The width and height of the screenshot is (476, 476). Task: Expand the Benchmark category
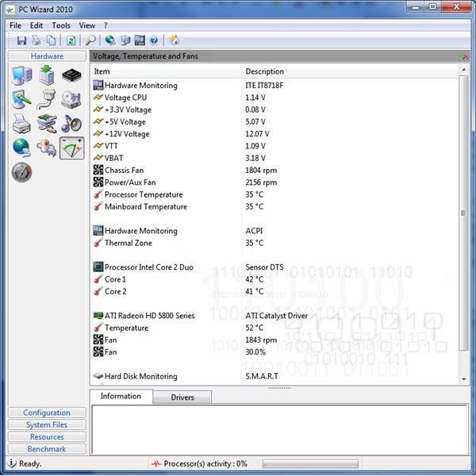click(x=47, y=449)
